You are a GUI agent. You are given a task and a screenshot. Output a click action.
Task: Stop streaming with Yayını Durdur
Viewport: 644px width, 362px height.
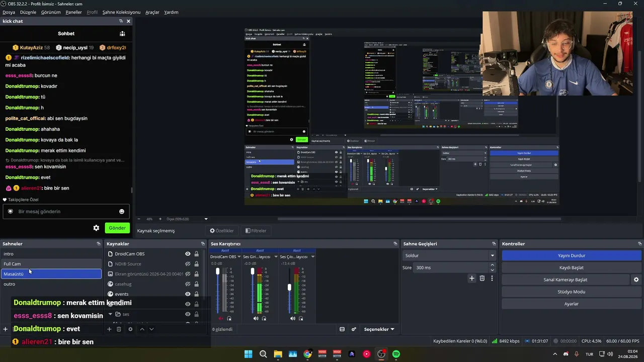pyautogui.click(x=572, y=255)
